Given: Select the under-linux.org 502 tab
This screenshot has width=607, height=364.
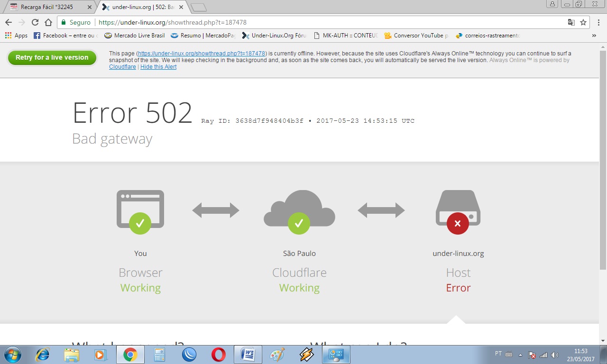Looking at the screenshot, I should click(142, 7).
